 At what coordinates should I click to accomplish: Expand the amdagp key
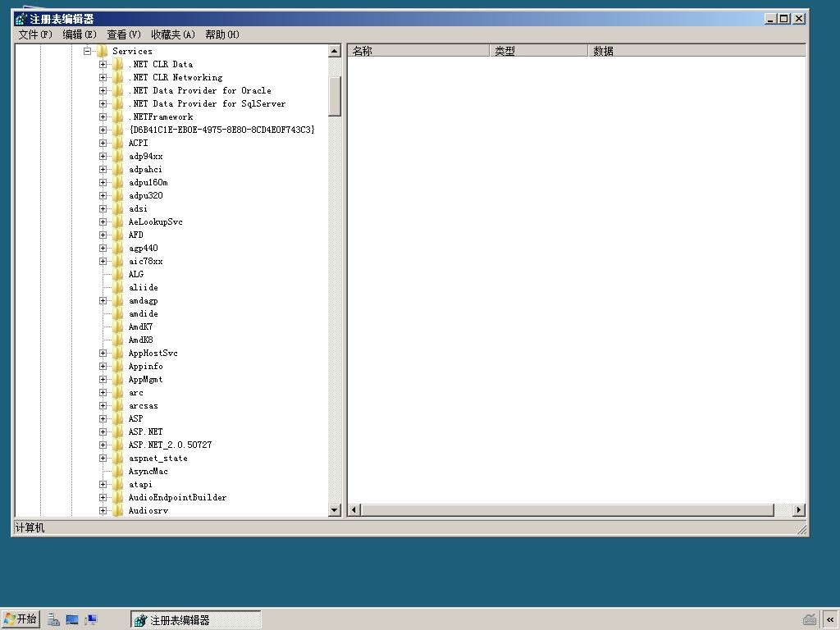(x=103, y=300)
